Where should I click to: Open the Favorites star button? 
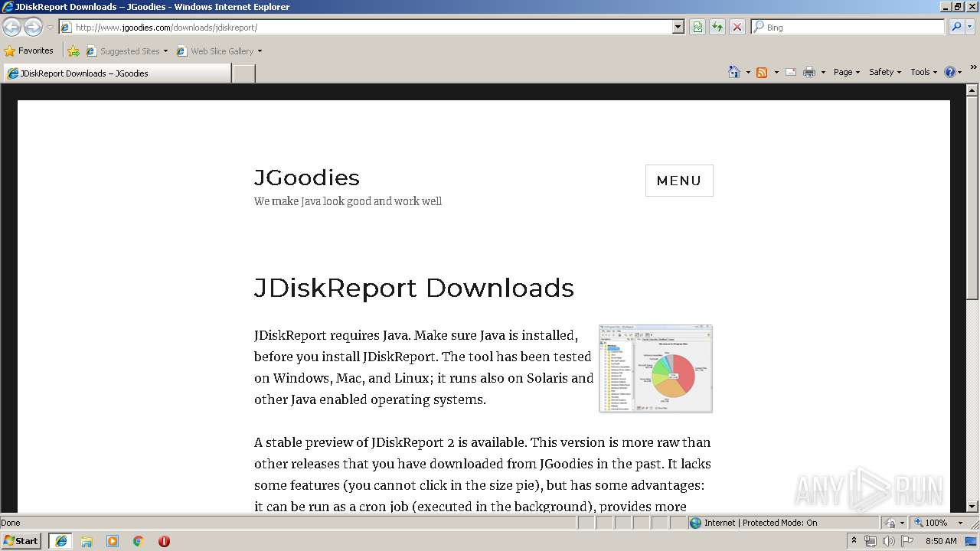pos(29,51)
